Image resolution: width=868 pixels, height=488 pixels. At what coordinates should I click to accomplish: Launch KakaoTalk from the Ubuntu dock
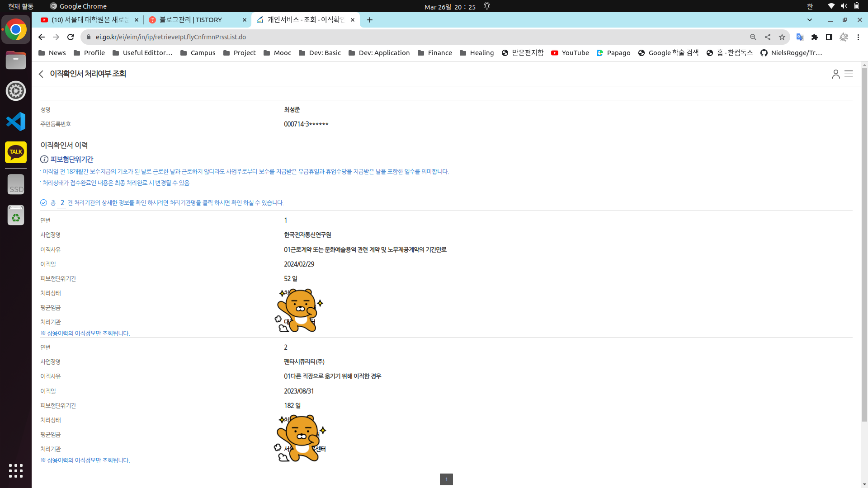16,152
